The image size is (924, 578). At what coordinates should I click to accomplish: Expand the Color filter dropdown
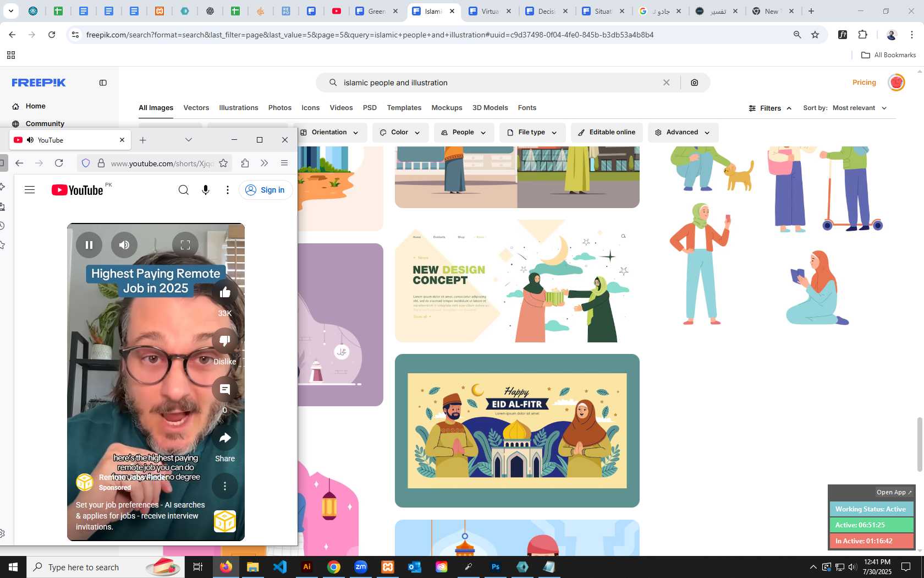click(x=400, y=133)
